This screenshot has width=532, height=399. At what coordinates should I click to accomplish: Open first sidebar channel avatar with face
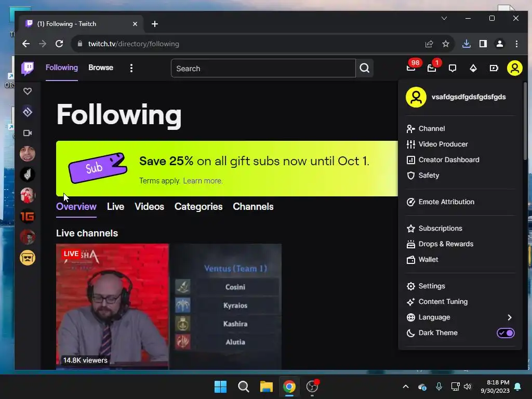28,154
